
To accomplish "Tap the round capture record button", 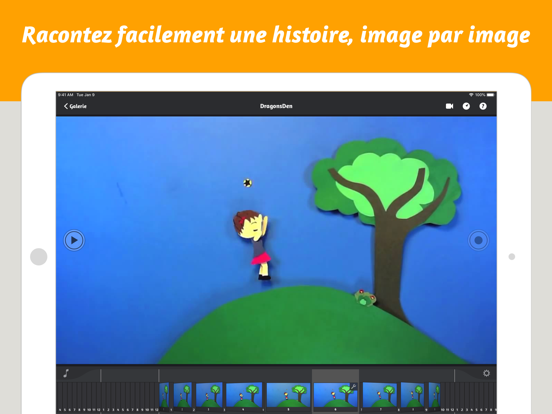I will (x=478, y=240).
